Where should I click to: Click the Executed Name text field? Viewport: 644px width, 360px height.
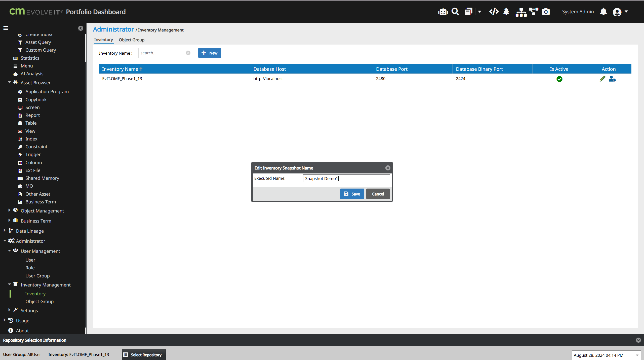[346, 178]
